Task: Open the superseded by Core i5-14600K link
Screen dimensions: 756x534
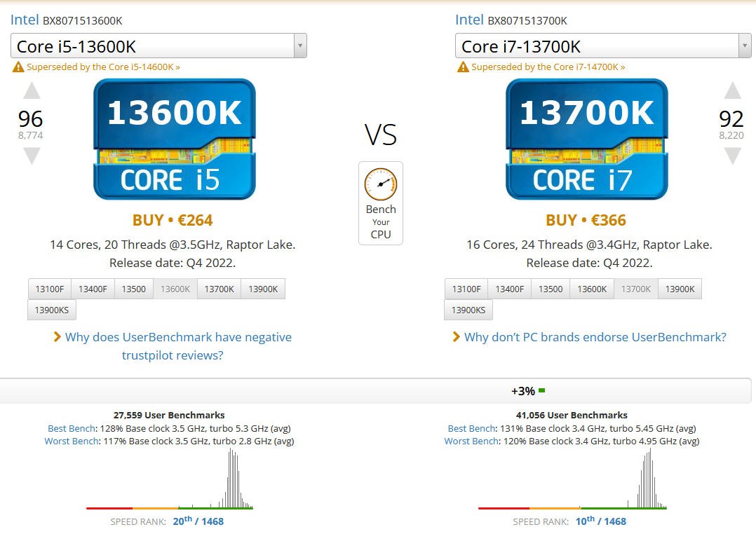Action: [x=103, y=67]
